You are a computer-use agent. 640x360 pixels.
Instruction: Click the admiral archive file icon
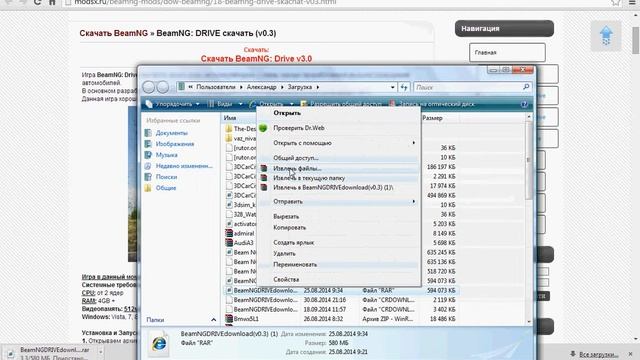click(229, 233)
